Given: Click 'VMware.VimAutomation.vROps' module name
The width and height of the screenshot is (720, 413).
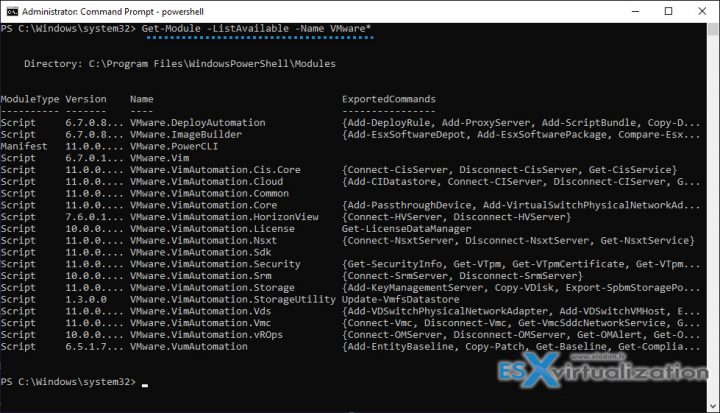Looking at the screenshot, I should point(206,335).
